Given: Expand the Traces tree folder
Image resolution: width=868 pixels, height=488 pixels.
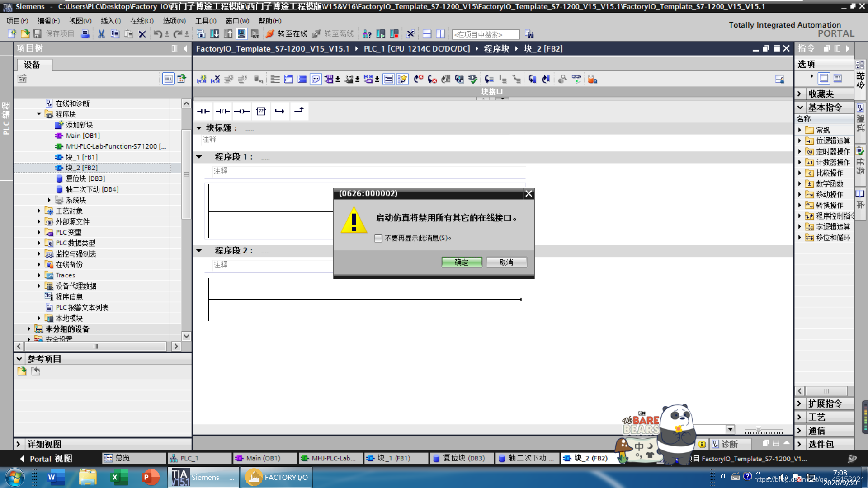Looking at the screenshot, I should [39, 275].
